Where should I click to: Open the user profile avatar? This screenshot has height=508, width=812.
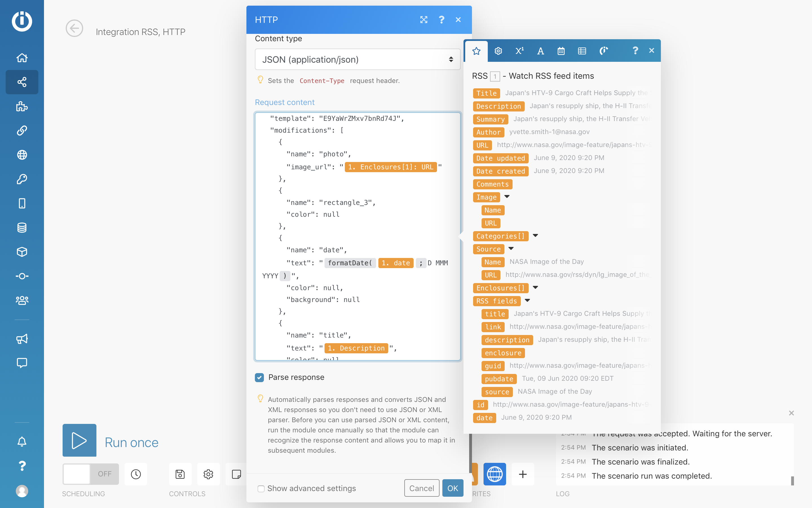[22, 491]
